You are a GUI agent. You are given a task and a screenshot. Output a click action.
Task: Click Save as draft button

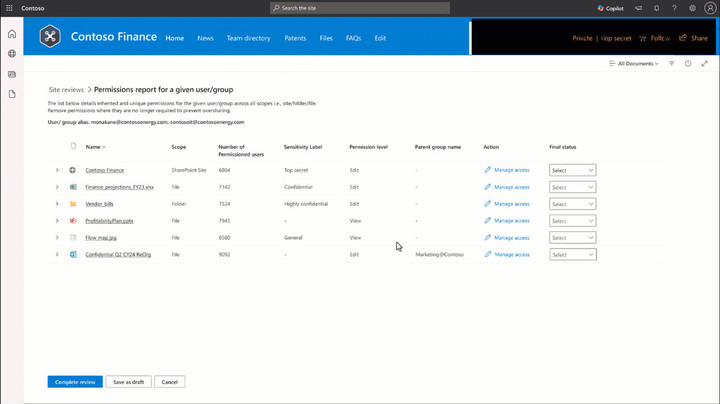click(x=129, y=382)
